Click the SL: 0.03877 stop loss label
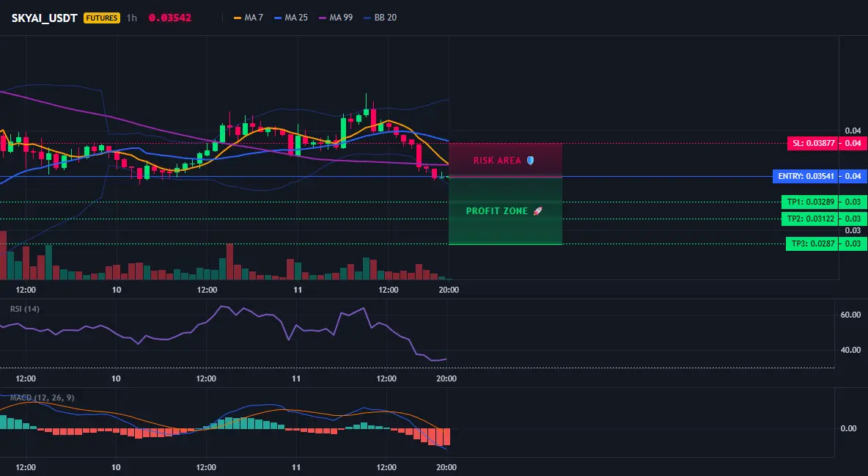 click(813, 143)
